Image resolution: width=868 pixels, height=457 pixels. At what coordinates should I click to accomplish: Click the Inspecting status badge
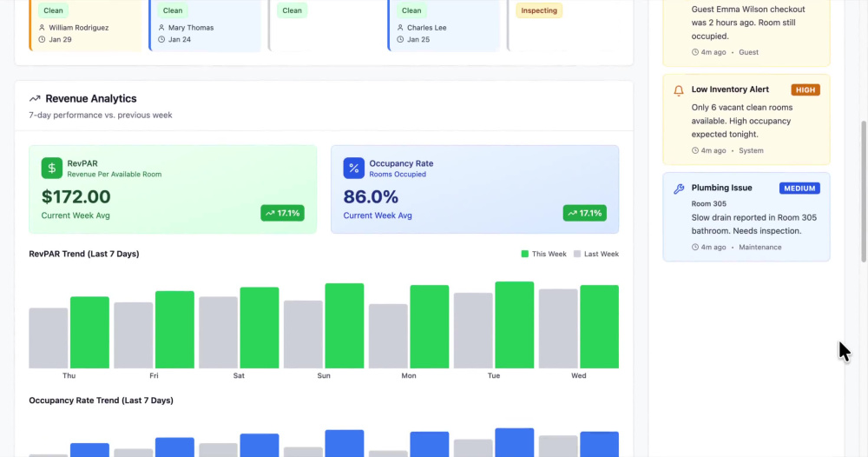(539, 10)
